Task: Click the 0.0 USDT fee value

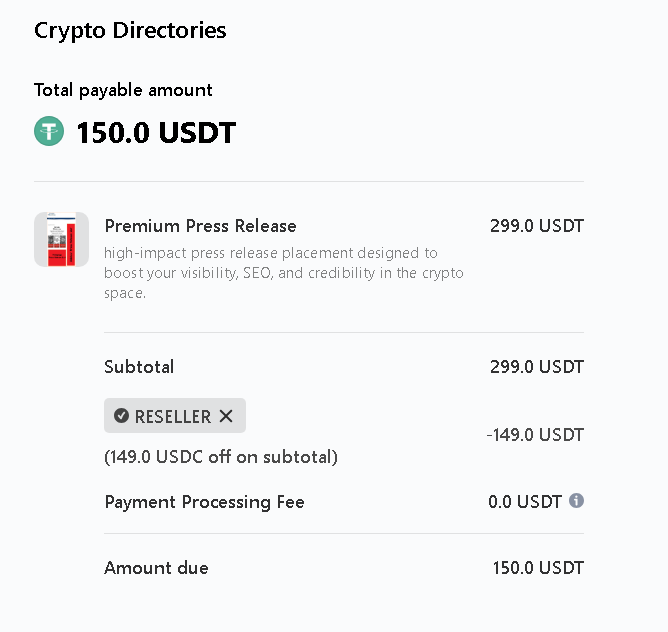Action: point(525,501)
